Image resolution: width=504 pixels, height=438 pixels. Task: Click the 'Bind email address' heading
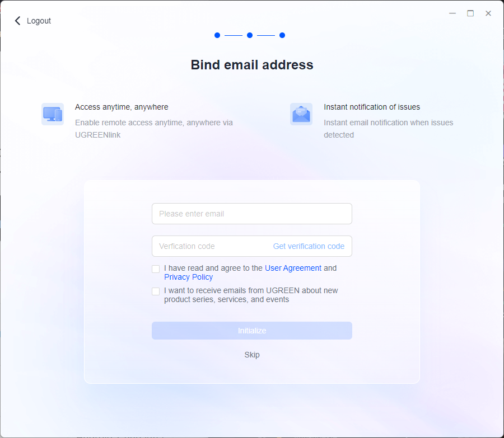point(252,65)
